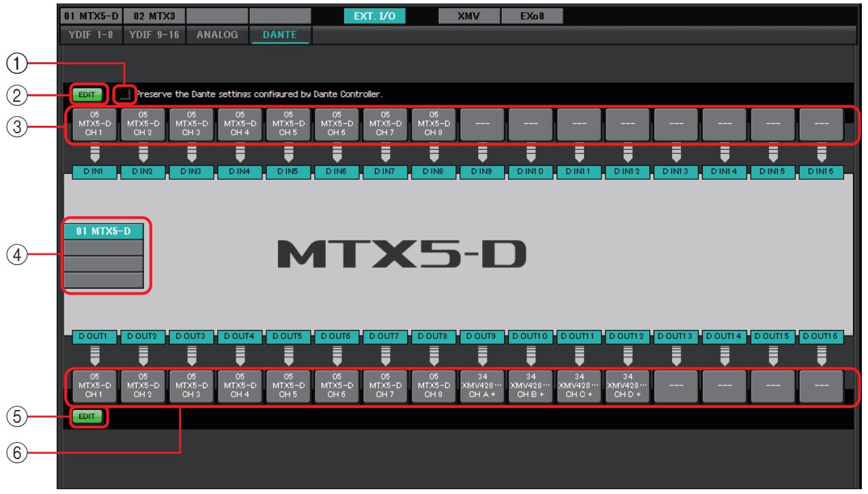Select output destination 34 XMV428 CH B+
868x494 pixels.
[531, 387]
